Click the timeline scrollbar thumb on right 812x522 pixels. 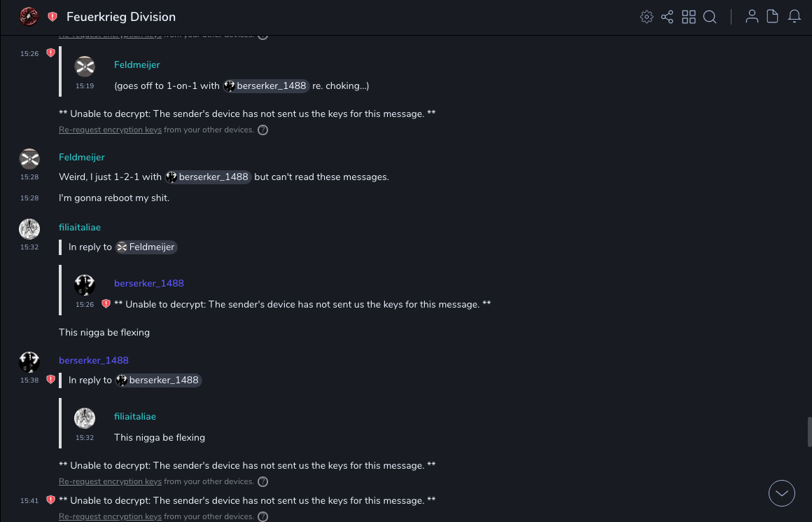coord(809,431)
